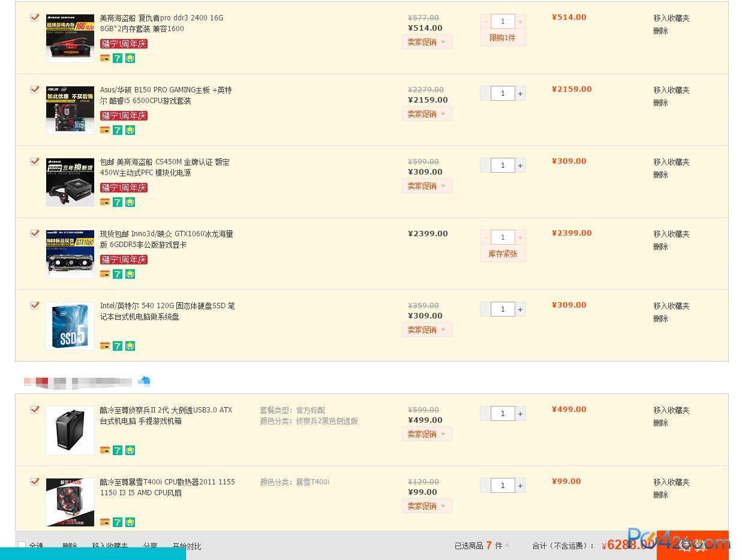Move Intel 540 SSD to favorites via 移入收藏夹
Screen dimensions: 742x560
tap(671, 306)
